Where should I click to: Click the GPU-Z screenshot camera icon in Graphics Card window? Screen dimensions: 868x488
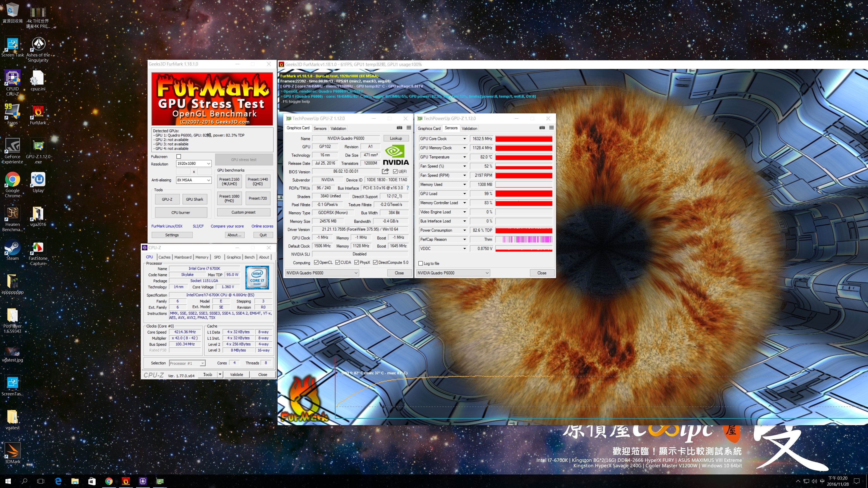click(399, 128)
